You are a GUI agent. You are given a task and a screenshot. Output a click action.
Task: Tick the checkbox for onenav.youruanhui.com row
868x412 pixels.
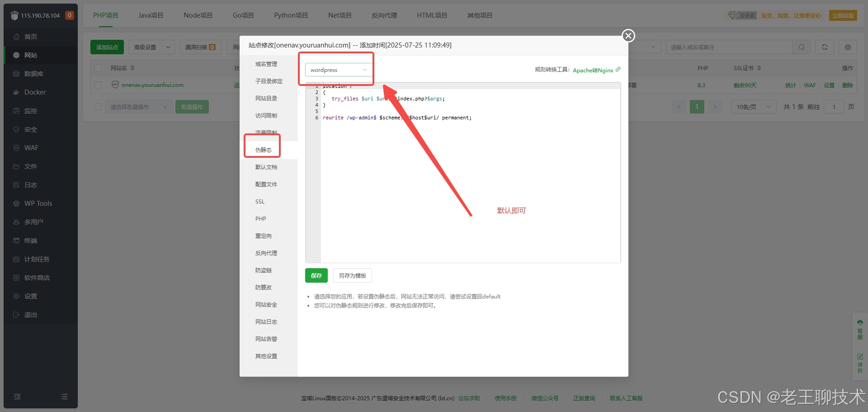98,85
